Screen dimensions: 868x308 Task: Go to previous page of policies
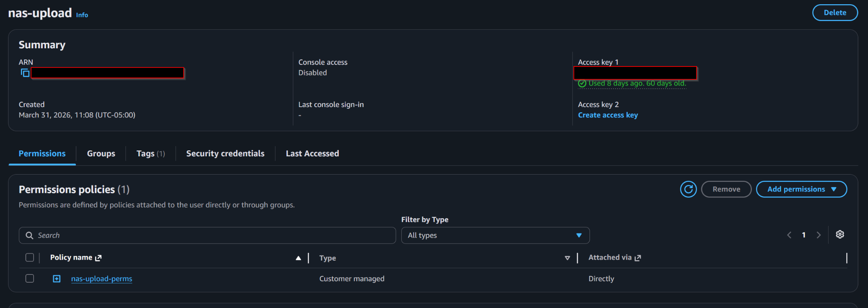[789, 235]
